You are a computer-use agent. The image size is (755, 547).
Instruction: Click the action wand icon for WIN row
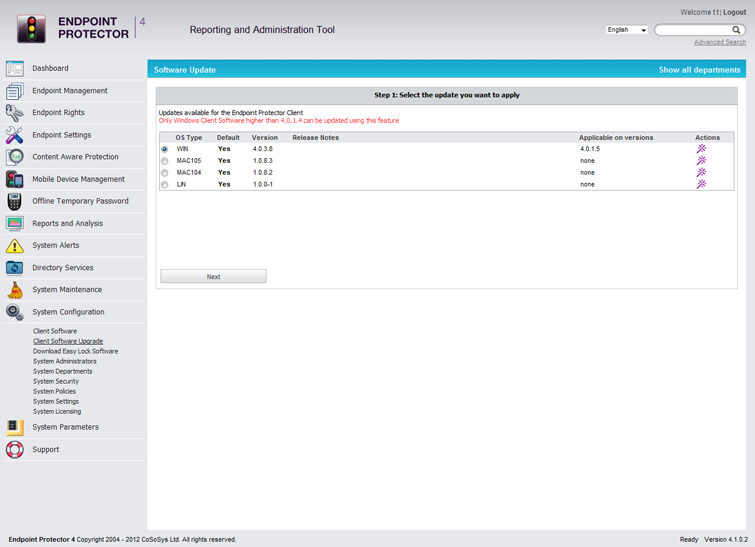[701, 149]
